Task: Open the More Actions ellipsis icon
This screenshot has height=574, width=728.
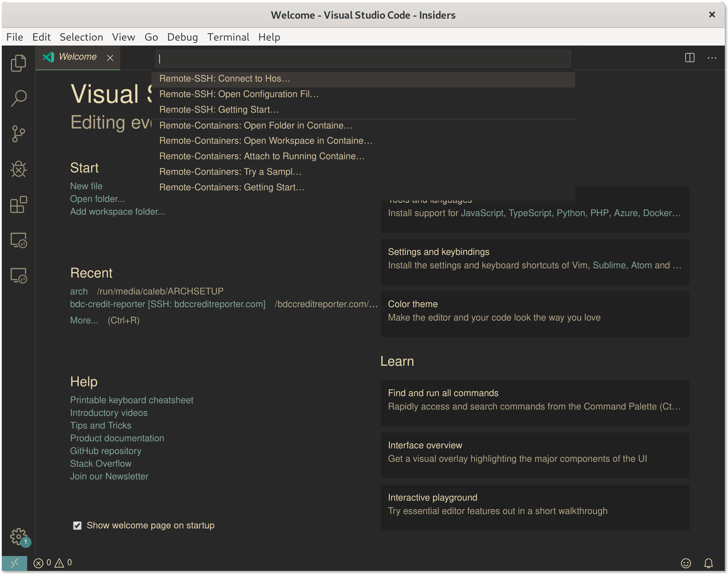Action: click(712, 58)
